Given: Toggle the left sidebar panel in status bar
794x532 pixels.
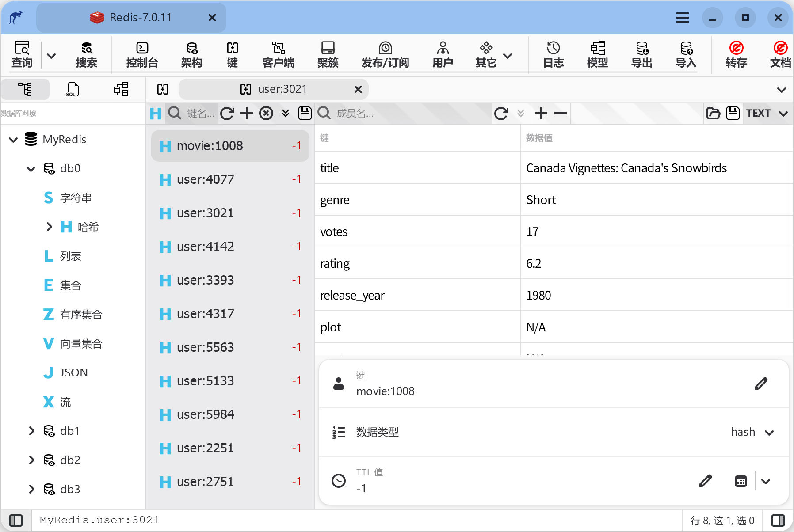Looking at the screenshot, I should [16, 520].
